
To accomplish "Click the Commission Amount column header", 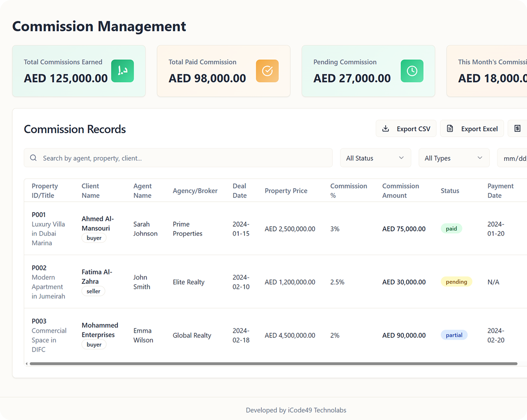I will [x=400, y=191].
